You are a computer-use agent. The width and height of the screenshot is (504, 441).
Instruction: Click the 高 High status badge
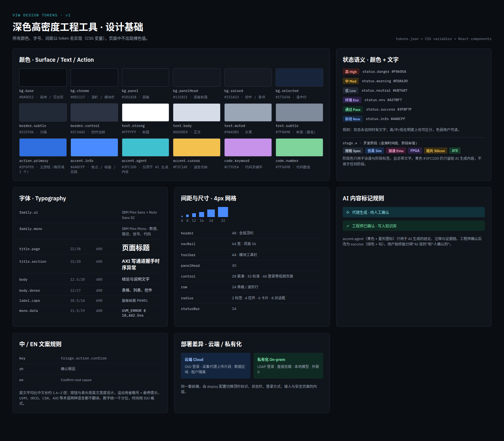[351, 72]
